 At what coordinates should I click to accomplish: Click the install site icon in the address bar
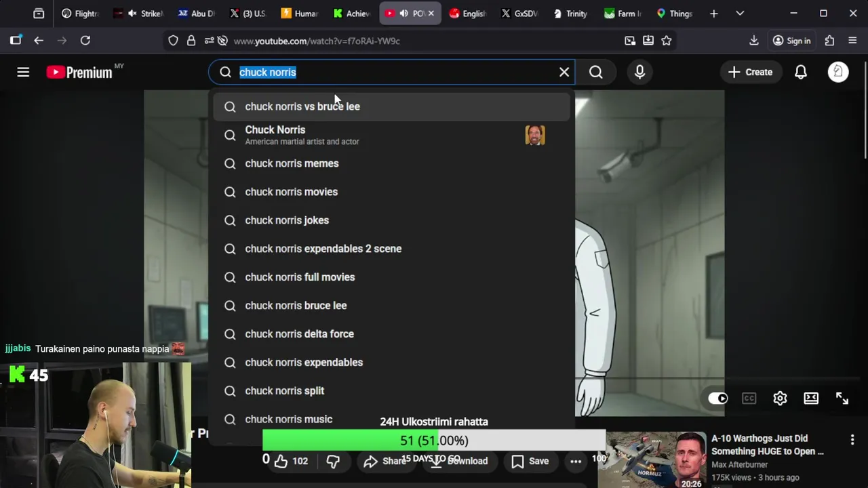(648, 41)
